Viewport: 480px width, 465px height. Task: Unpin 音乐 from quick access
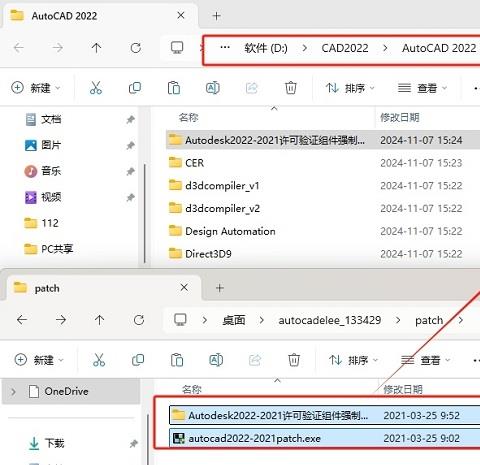pos(130,171)
